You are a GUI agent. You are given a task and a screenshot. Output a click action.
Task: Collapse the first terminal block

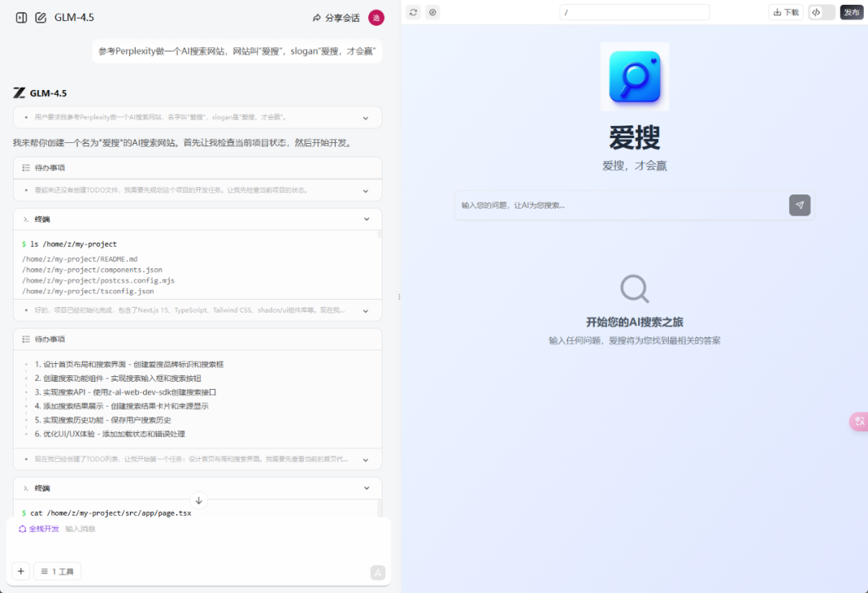pos(366,219)
